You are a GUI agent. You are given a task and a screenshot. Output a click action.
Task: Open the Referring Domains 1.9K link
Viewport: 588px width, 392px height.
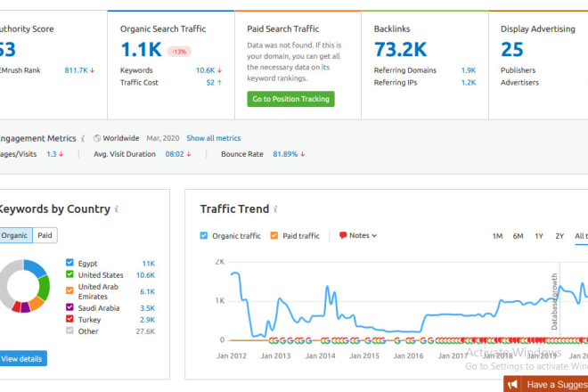tap(469, 70)
